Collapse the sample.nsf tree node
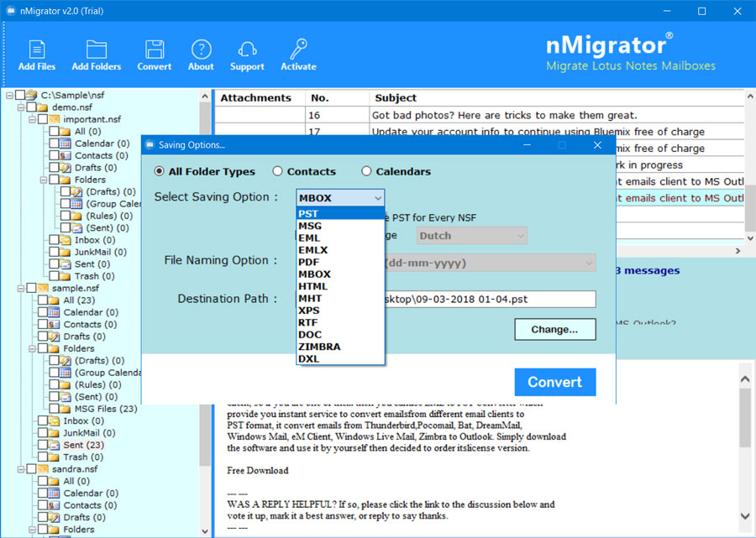This screenshot has height=538, width=756. [21, 289]
